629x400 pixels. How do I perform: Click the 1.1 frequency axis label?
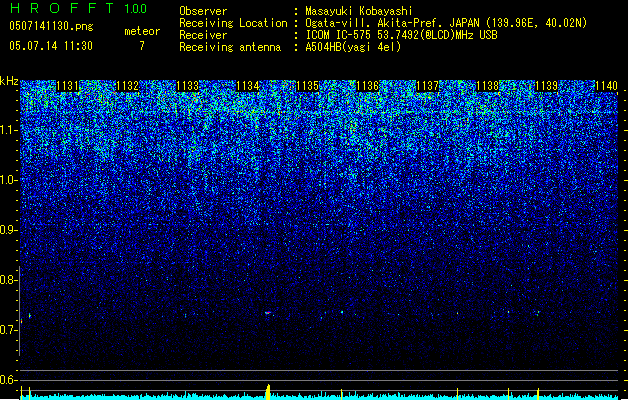(8, 130)
